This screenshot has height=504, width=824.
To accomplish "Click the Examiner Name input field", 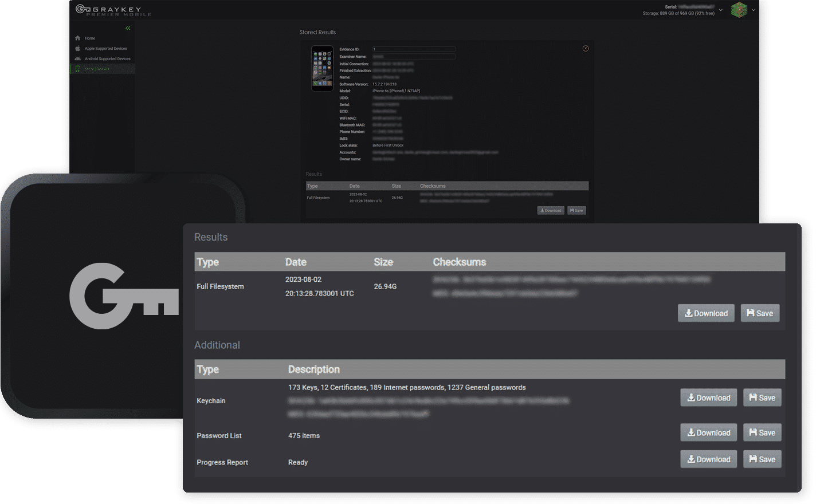I will coord(414,57).
